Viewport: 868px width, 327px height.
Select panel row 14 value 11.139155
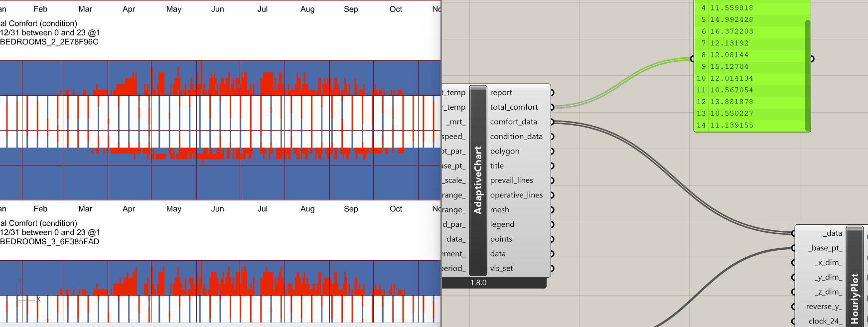(x=731, y=125)
